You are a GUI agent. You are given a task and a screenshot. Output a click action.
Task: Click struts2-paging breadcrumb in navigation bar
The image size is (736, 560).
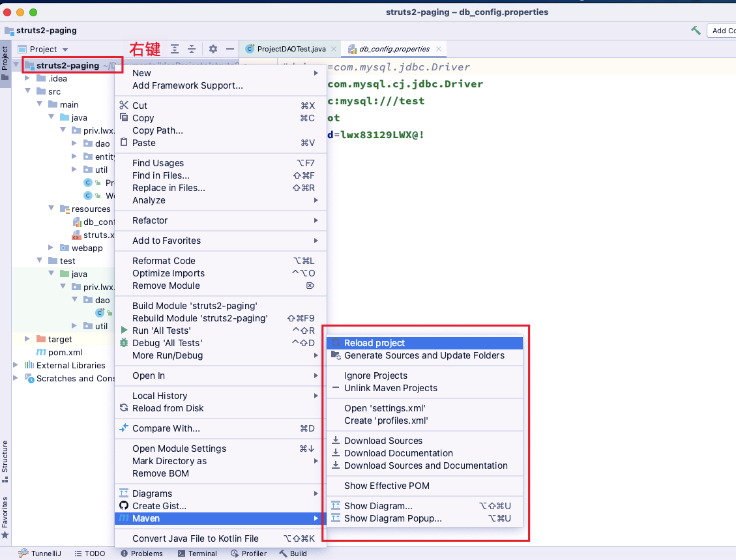pyautogui.click(x=41, y=31)
